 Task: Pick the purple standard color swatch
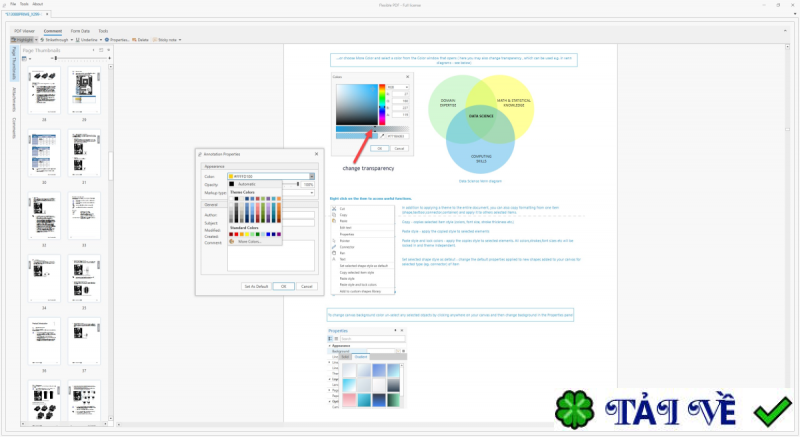tap(279, 234)
